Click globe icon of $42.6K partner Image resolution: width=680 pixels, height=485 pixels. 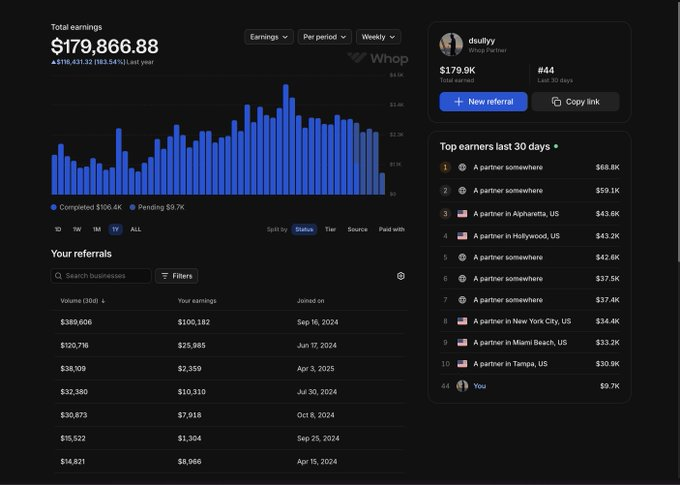[462, 257]
